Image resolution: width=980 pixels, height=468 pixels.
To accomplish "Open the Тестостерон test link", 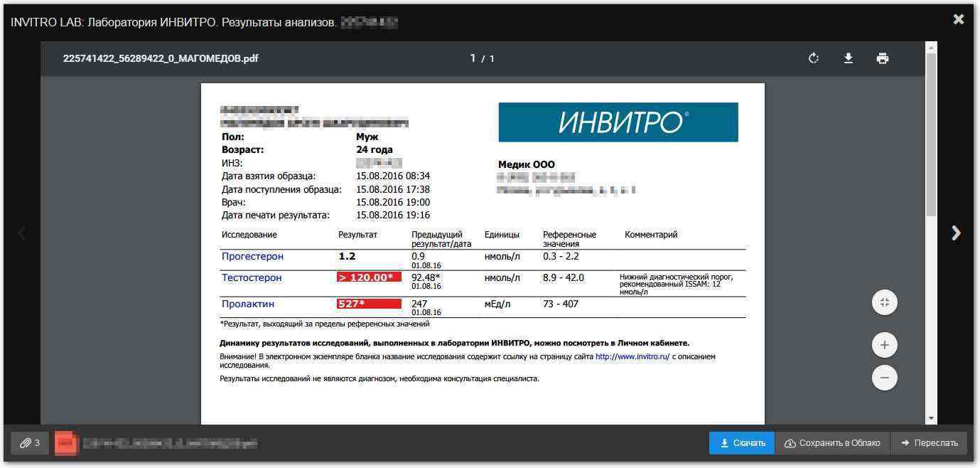I will pos(252,277).
